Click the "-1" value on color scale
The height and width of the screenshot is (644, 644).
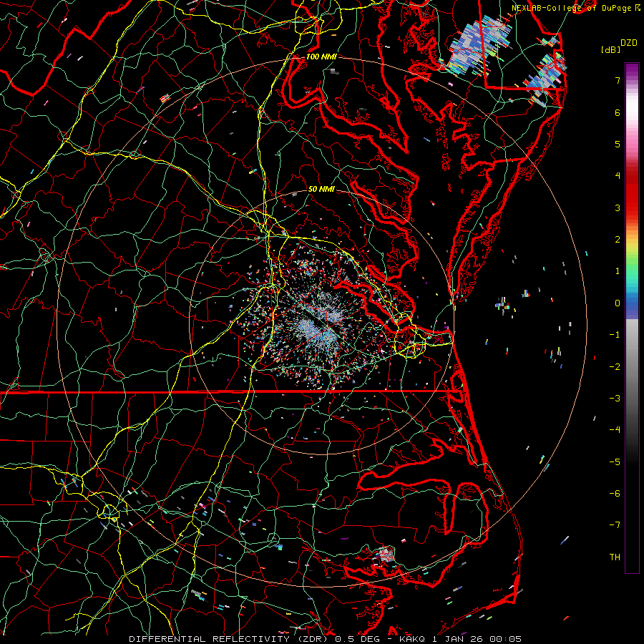click(615, 335)
